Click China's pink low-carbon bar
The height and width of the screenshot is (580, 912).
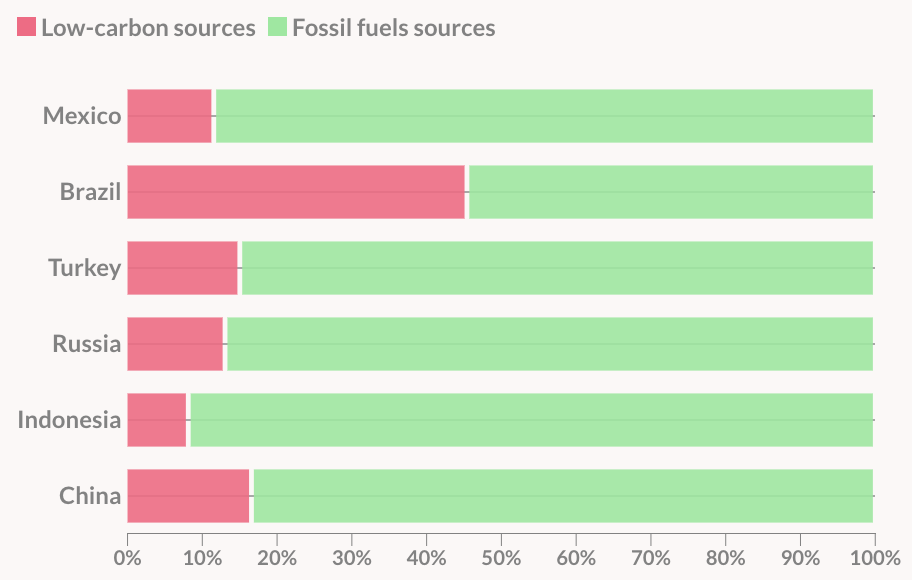[188, 496]
